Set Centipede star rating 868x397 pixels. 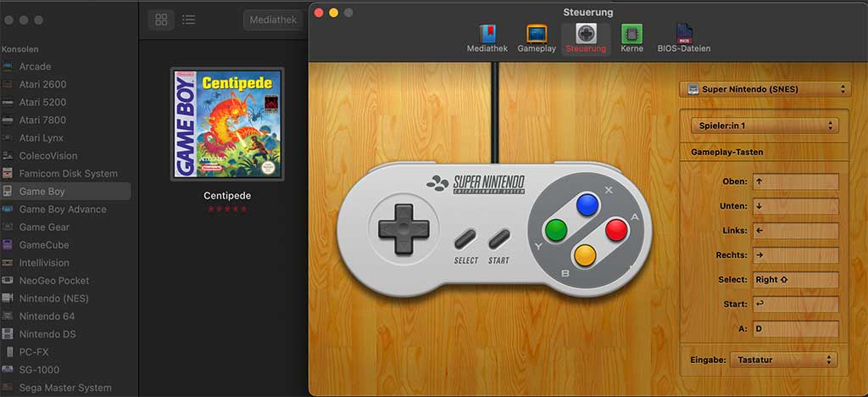[x=227, y=209]
